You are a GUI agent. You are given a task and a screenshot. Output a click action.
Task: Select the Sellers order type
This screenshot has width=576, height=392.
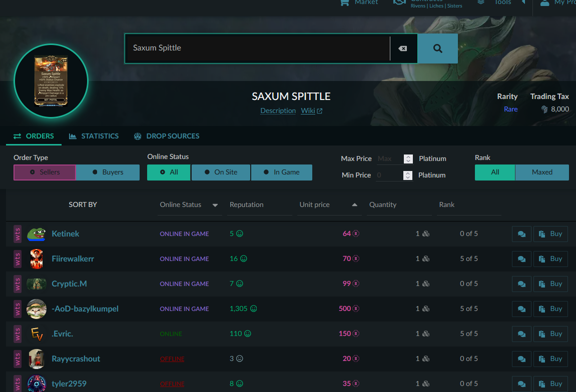point(45,172)
